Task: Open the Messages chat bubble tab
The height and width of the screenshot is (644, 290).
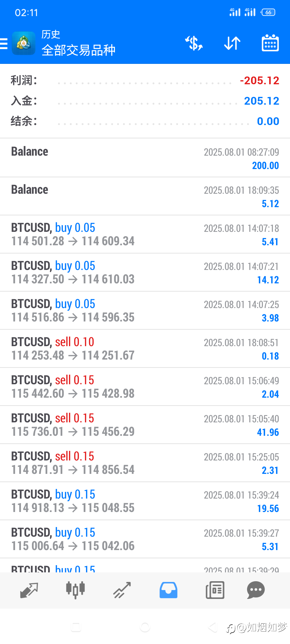Action: coord(256,590)
